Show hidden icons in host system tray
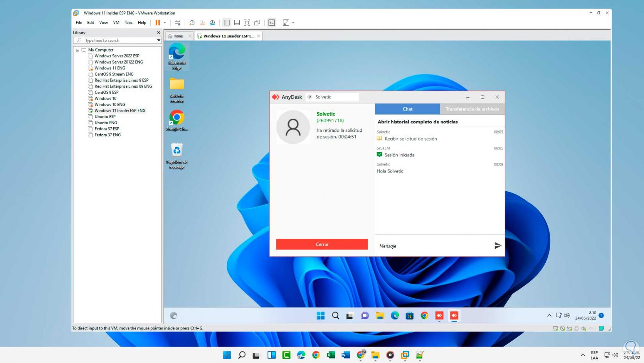The width and height of the screenshot is (644, 363). click(x=583, y=355)
